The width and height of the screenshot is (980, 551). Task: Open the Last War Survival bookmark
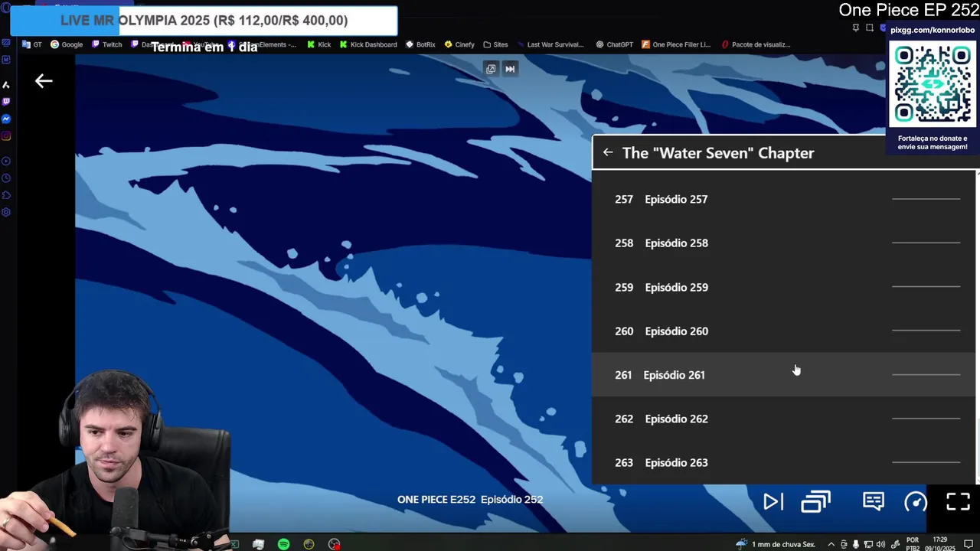pyautogui.click(x=550, y=44)
